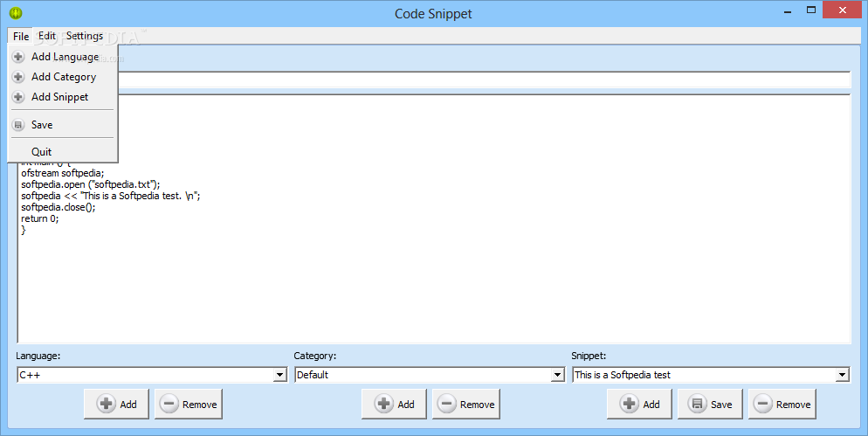Click Remove button under Snippet
This screenshot has width=868, height=436.
[x=782, y=404]
